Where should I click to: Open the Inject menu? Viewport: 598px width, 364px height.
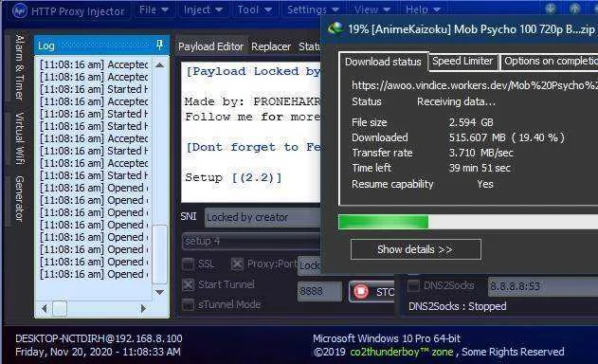[x=203, y=9]
